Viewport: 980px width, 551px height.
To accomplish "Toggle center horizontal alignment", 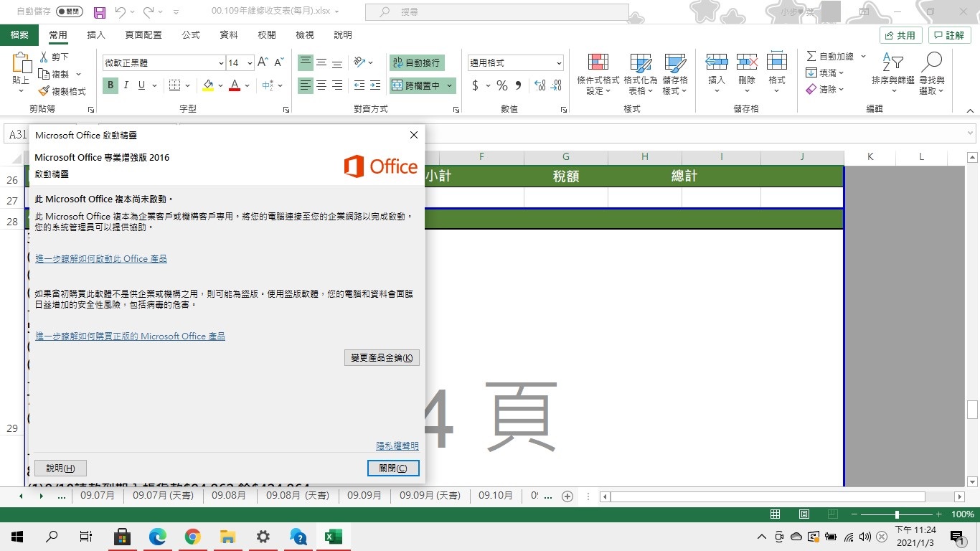I will (x=321, y=85).
